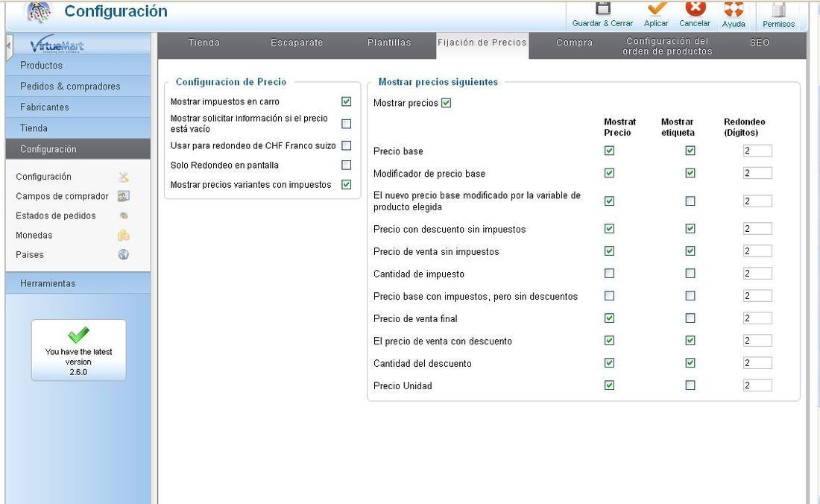The height and width of the screenshot is (504, 820).
Task: Expand the Herramientas sidebar section
Action: point(78,283)
